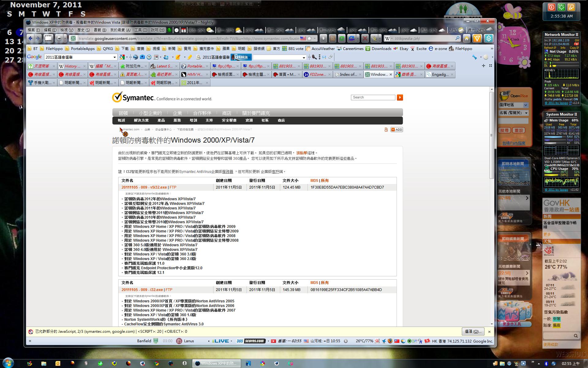Click the NoScript icon in the notification bar
588x368 pixels.
coord(31,332)
